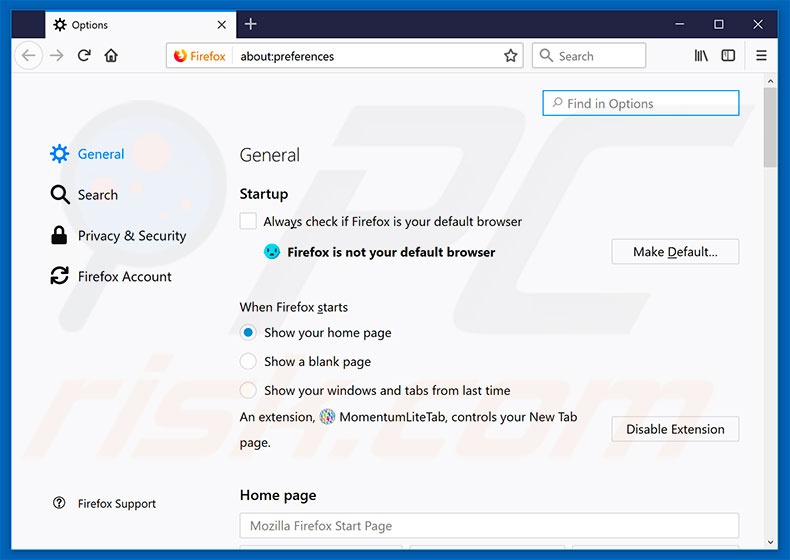The width and height of the screenshot is (790, 560).
Task: Enable Always check if Firefox is default browser
Action: tap(248, 221)
